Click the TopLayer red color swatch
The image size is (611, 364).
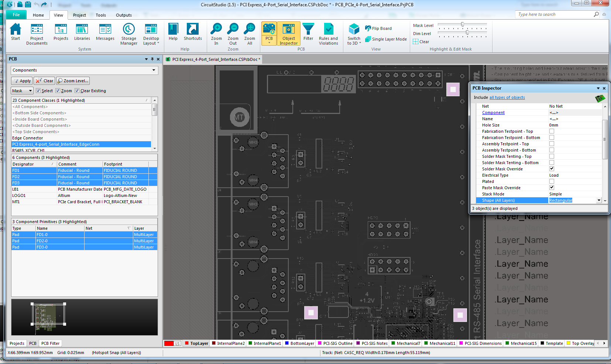187,343
